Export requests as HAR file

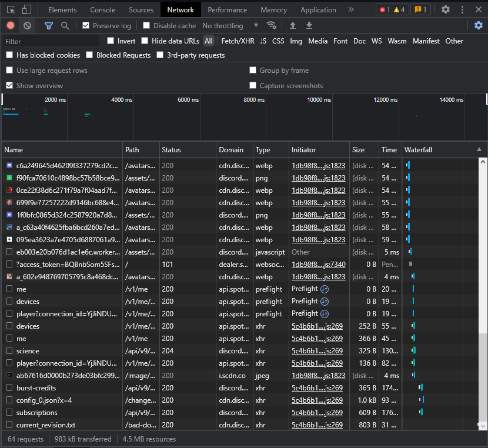pos(309,25)
